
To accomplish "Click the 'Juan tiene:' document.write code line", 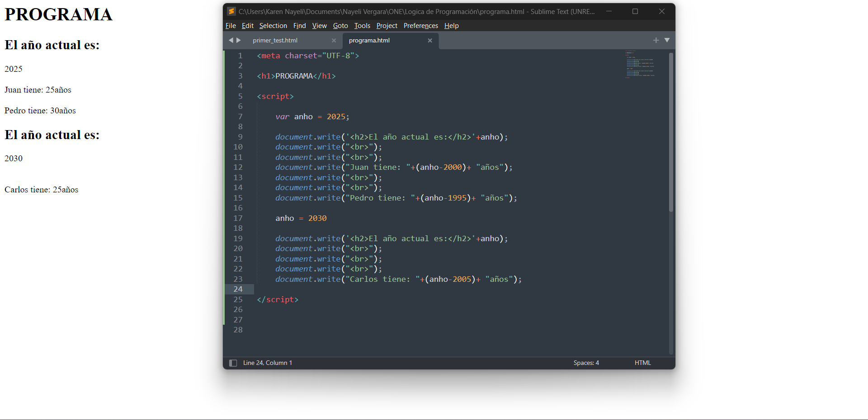I will pyautogui.click(x=394, y=167).
